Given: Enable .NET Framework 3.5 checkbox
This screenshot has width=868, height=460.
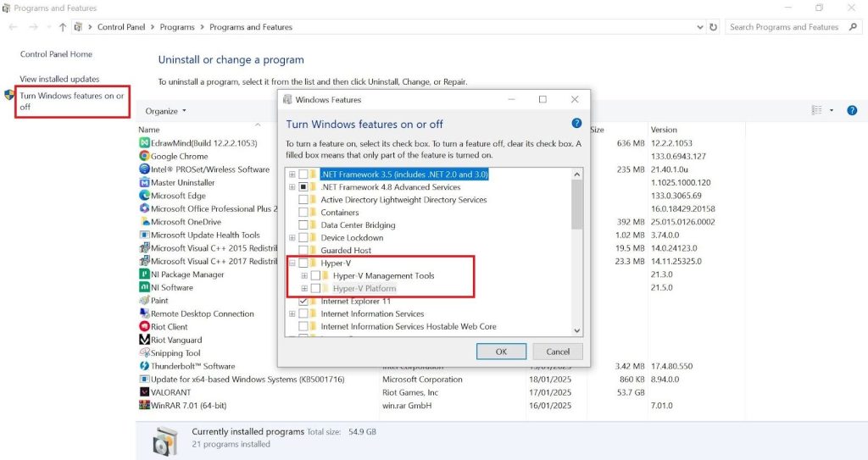Looking at the screenshot, I should pos(303,175).
